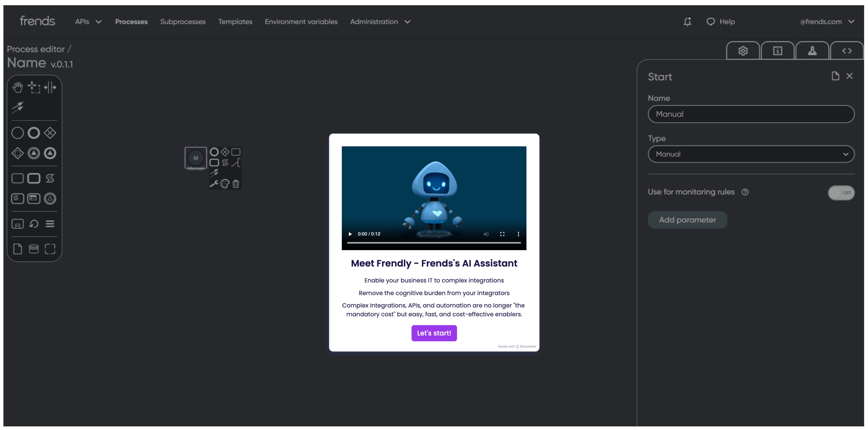The width and height of the screenshot is (868, 430).
Task: Switch to the gear settings tab
Action: [743, 50]
